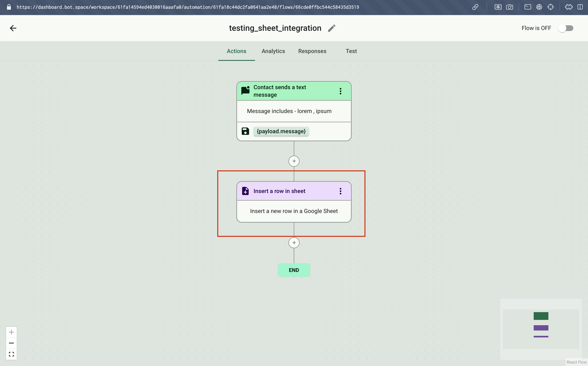Click the extensions puzzle icon

(569, 7)
